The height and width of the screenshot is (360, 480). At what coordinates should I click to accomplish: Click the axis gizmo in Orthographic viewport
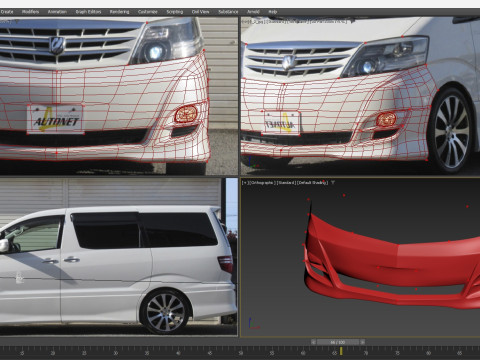click(x=253, y=323)
